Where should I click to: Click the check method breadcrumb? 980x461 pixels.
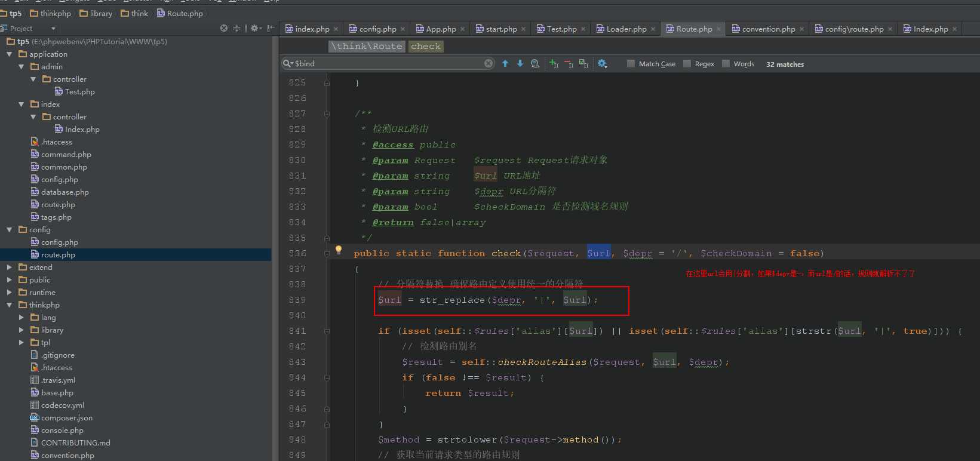coord(426,46)
